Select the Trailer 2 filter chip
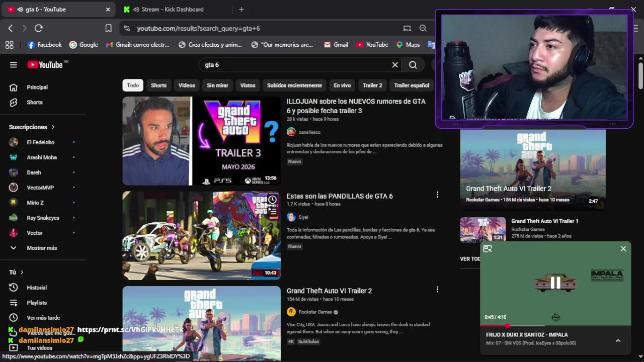The height and width of the screenshot is (362, 644). (372, 85)
